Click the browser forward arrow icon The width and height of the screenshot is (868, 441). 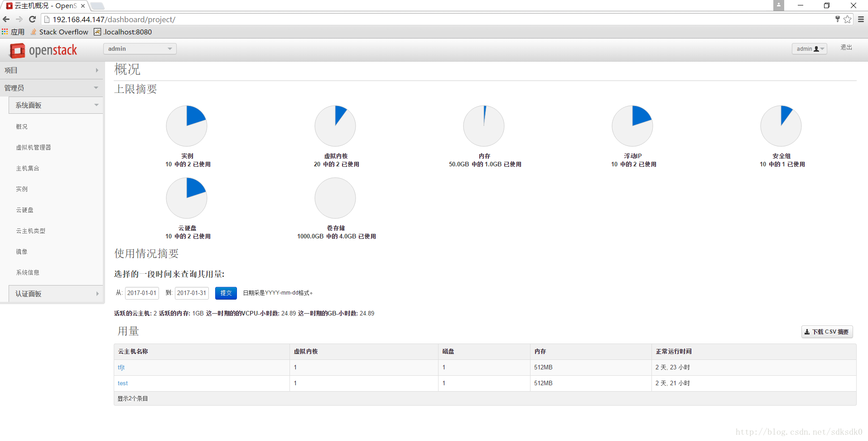pyautogui.click(x=19, y=19)
